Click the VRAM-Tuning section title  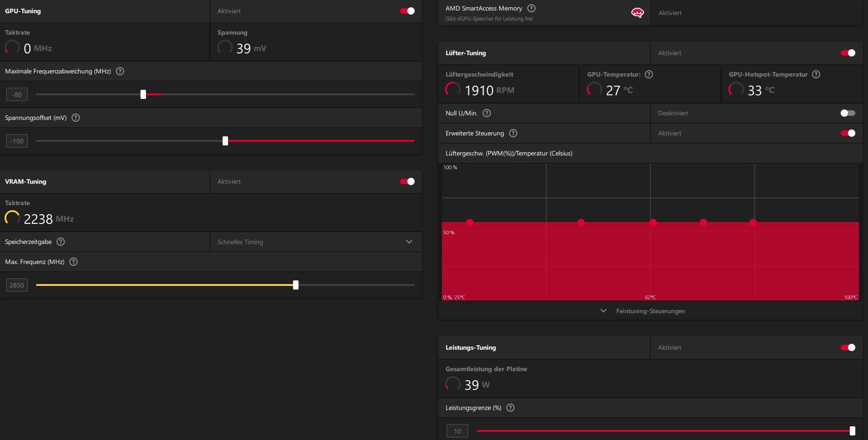(26, 181)
